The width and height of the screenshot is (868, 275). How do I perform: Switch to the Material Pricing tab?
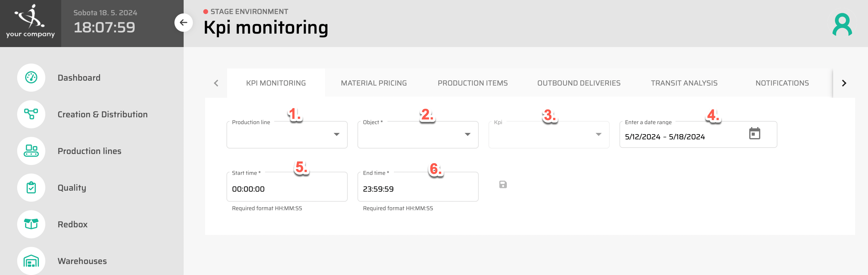[x=374, y=83]
